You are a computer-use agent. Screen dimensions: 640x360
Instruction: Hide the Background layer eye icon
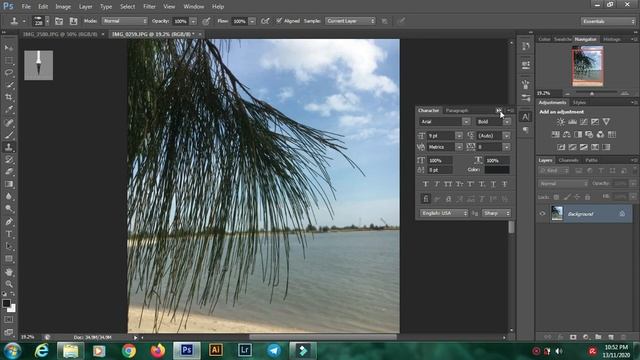(x=542, y=213)
